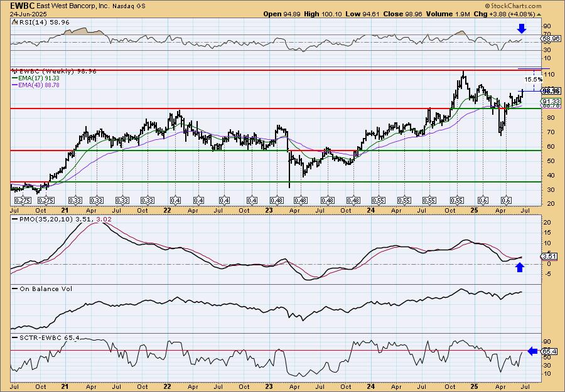Click the small marker icon before RSI(14)
This screenshot has width=565, height=392.
[x=14, y=23]
